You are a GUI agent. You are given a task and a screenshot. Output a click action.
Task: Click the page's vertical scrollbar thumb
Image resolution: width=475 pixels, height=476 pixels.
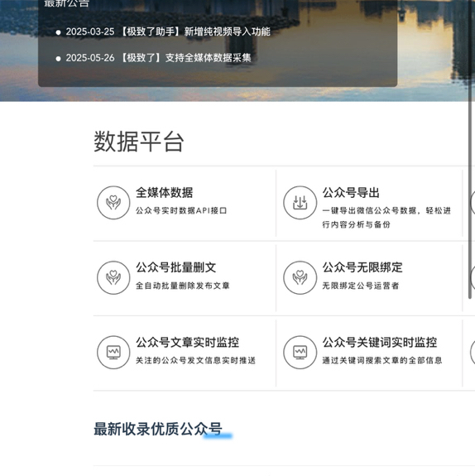[x=470, y=149]
